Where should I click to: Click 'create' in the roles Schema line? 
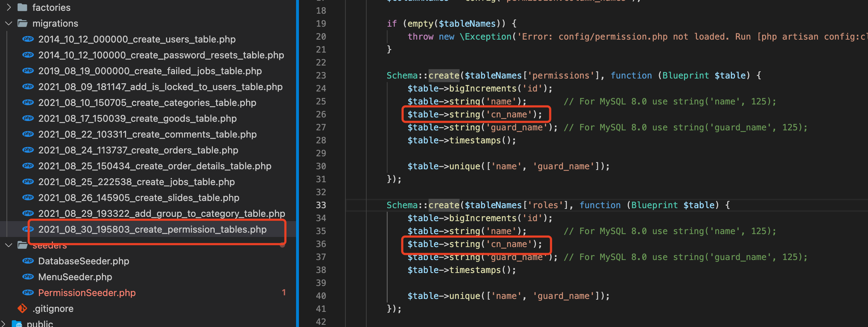click(444, 205)
